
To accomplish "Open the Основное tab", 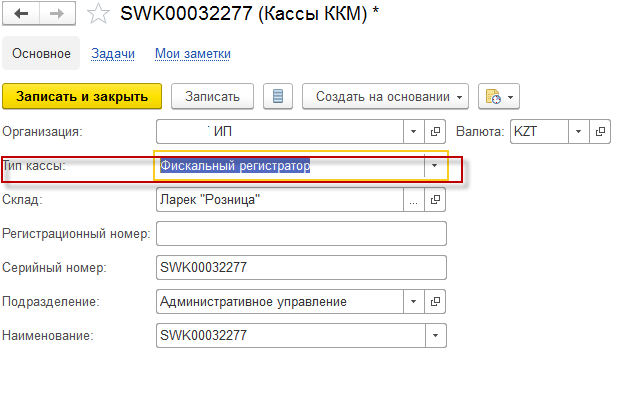I will pos(41,53).
